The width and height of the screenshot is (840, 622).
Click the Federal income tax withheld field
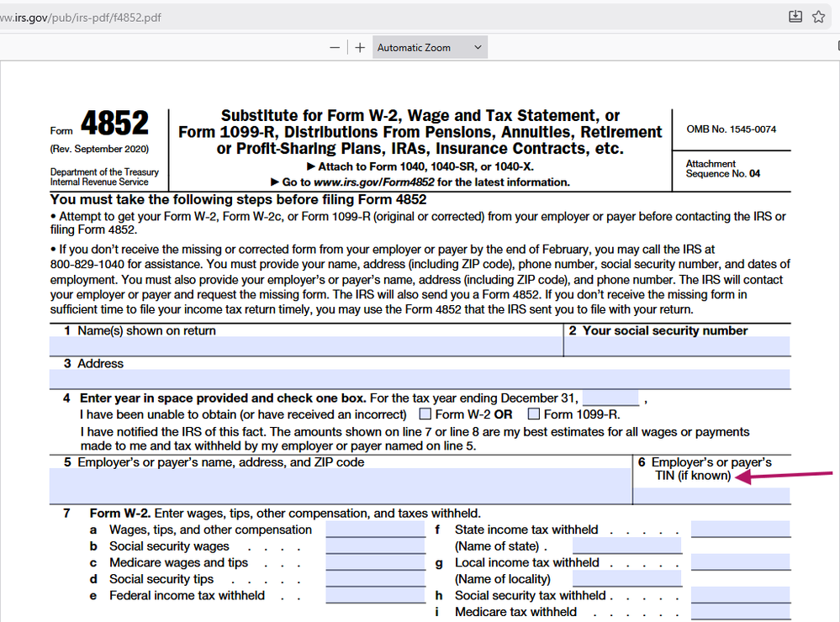[x=376, y=595]
